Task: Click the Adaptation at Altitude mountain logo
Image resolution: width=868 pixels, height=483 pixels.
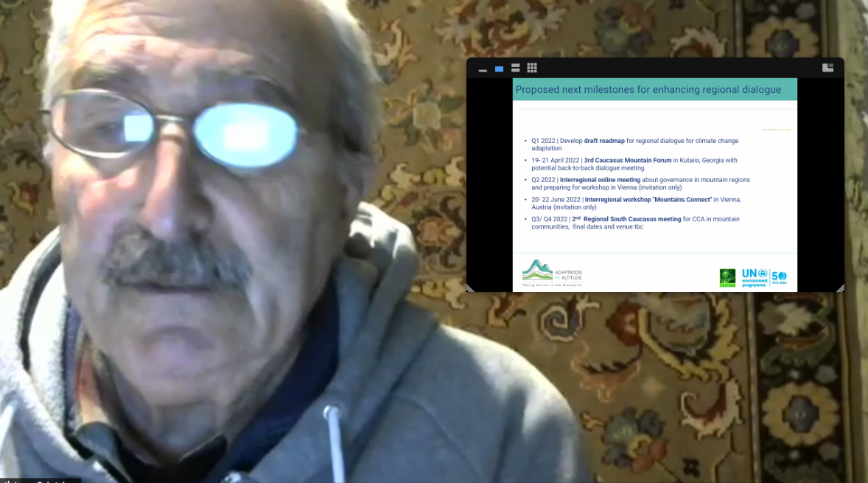Action: tap(536, 271)
